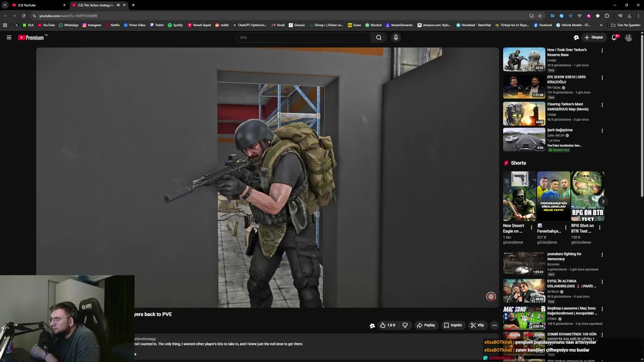Screen dimensions: 644x362
Task: Click the 'Klip' clip button
Action: 477,325
